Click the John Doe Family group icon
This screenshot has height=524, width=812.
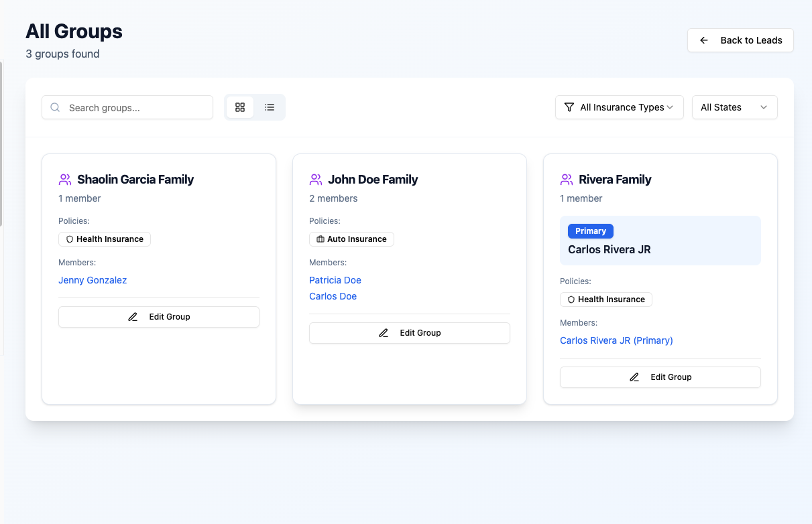click(x=316, y=180)
